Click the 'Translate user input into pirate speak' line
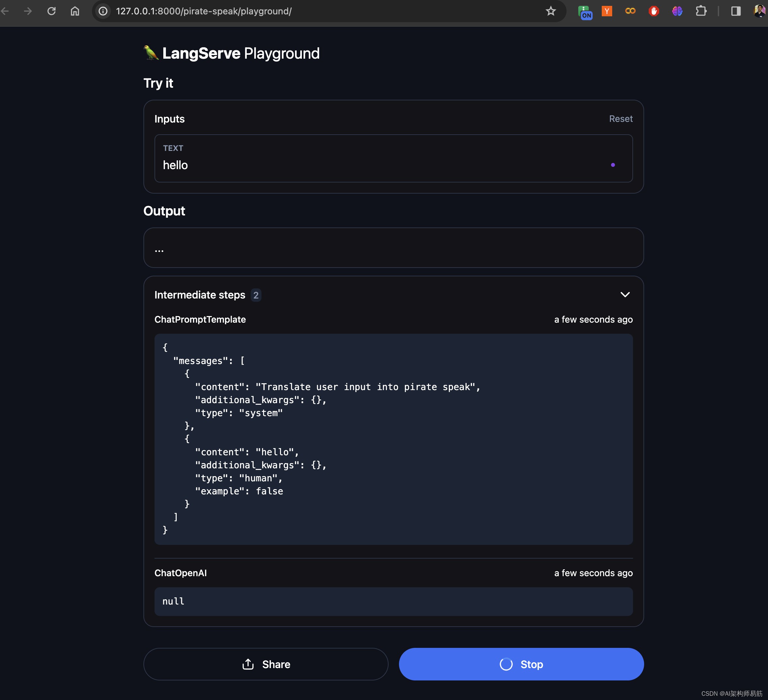Image resolution: width=768 pixels, height=700 pixels. [x=337, y=387]
